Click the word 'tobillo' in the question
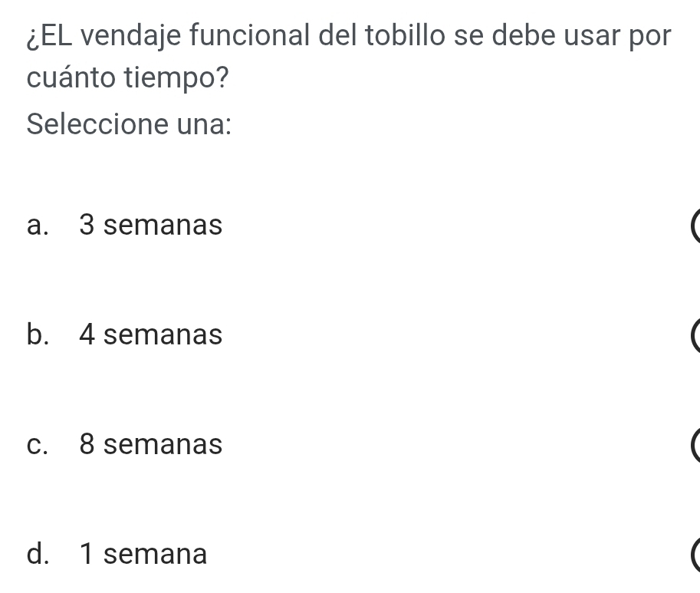 pyautogui.click(x=406, y=35)
